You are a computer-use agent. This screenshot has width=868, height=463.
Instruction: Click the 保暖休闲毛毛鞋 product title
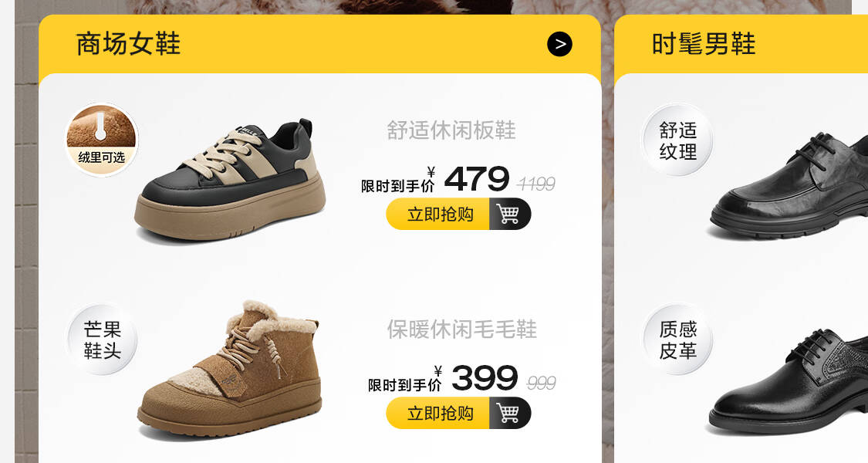(x=461, y=330)
